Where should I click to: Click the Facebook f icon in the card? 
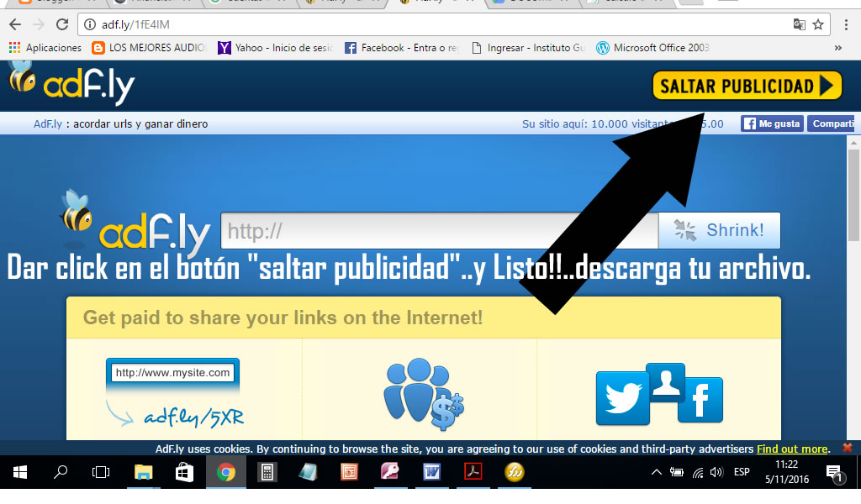coord(700,401)
